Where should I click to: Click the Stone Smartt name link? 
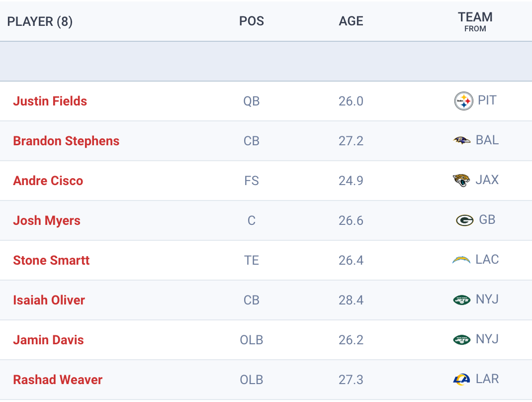[51, 260]
